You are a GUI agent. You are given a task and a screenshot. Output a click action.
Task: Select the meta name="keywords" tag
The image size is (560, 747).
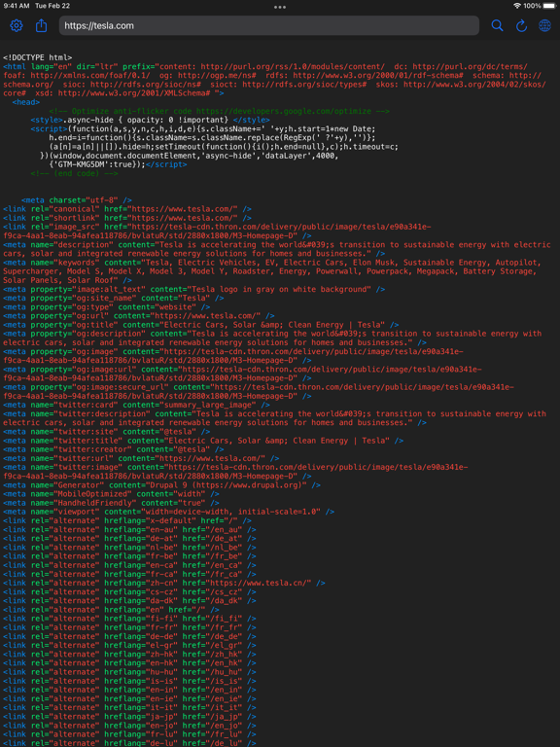tap(272, 271)
